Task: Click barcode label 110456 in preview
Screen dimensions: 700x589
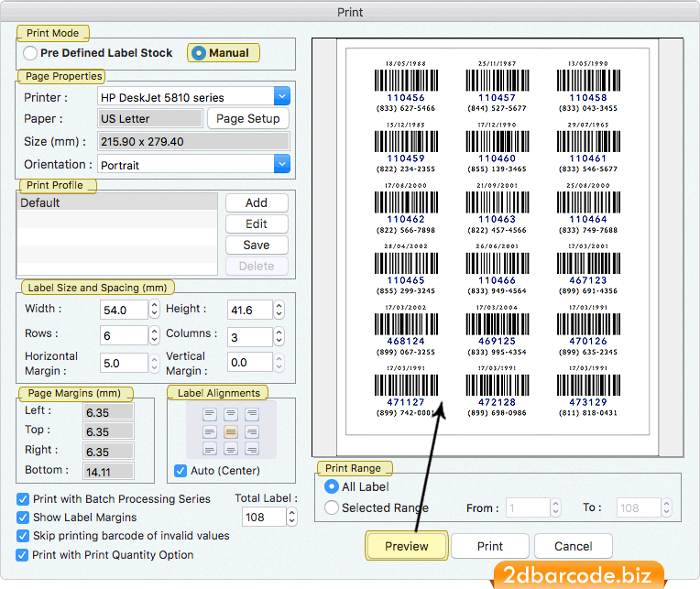Action: [x=405, y=87]
